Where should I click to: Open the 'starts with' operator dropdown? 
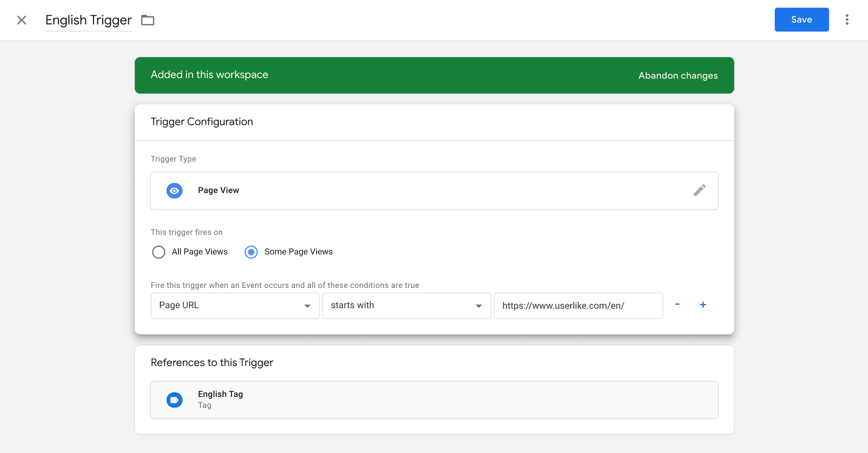pos(406,306)
